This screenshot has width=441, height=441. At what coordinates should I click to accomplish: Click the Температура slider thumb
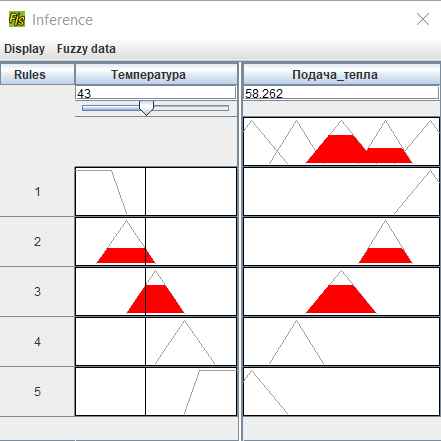pos(146,108)
